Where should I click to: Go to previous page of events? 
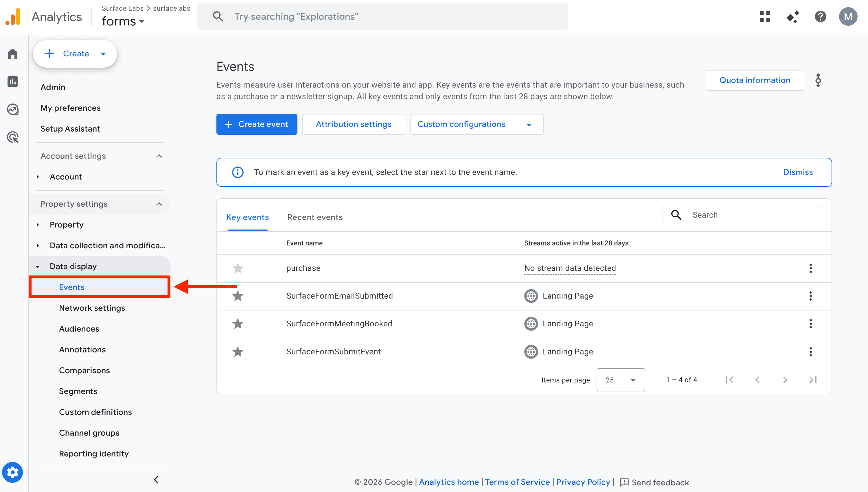click(757, 380)
